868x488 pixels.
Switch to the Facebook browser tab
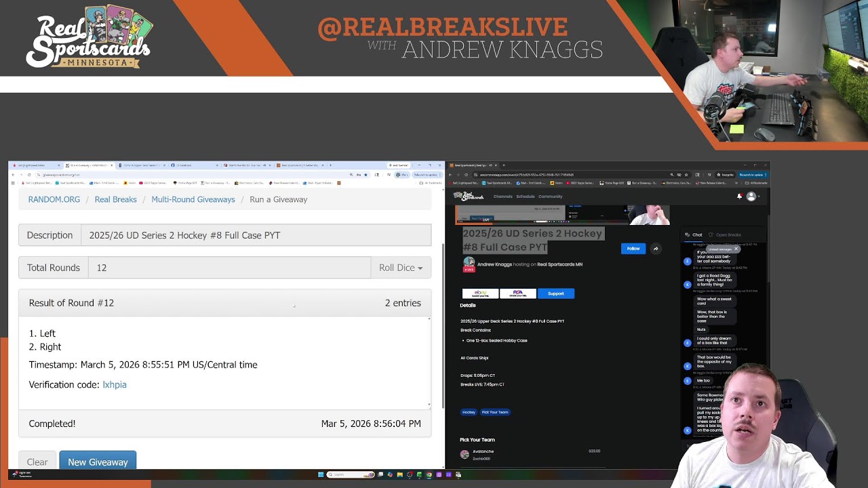pyautogui.click(x=194, y=165)
